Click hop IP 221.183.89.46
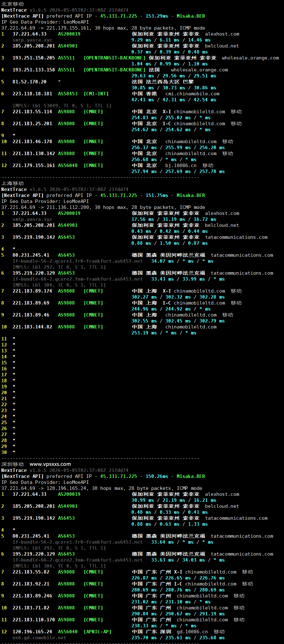 click(x=31, y=315)
